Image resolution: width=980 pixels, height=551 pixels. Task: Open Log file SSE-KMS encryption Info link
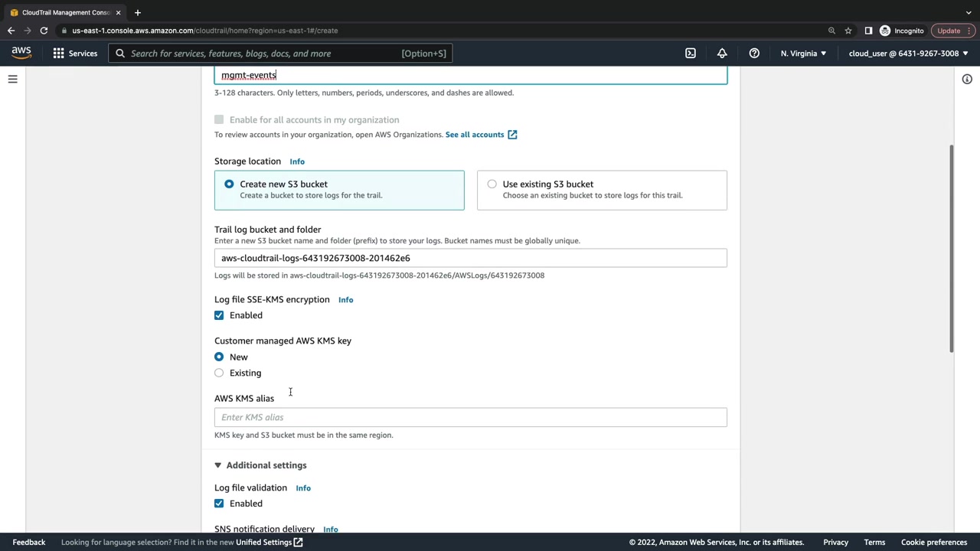(345, 300)
